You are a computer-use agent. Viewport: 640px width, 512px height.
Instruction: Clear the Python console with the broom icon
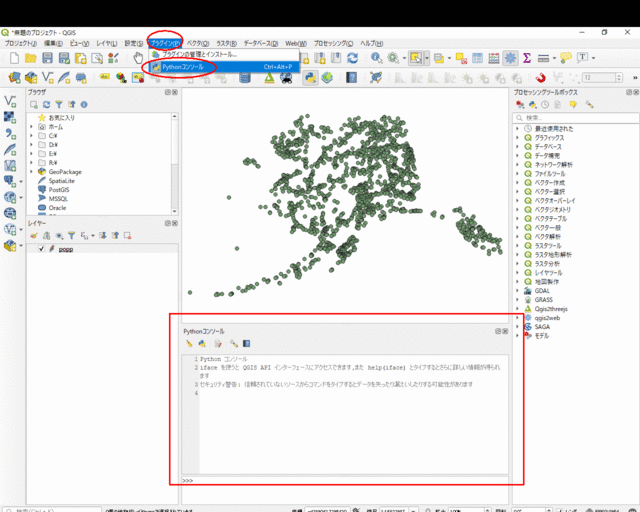coord(189,343)
